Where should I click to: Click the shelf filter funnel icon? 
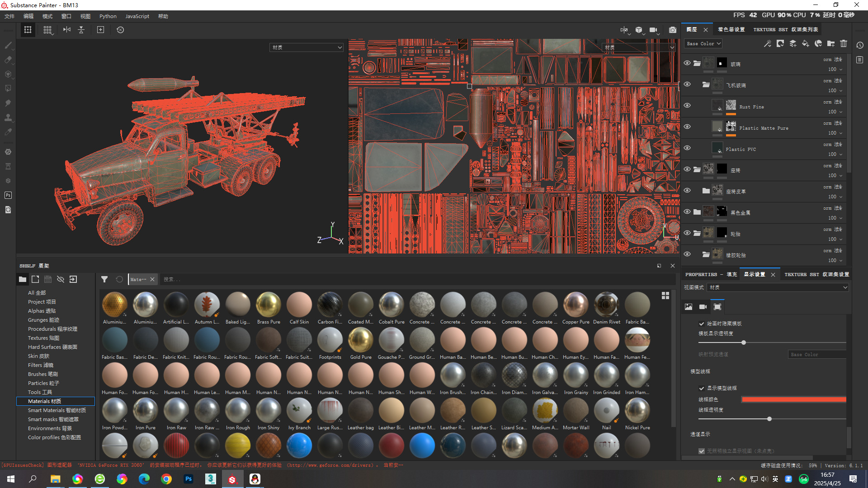click(104, 279)
